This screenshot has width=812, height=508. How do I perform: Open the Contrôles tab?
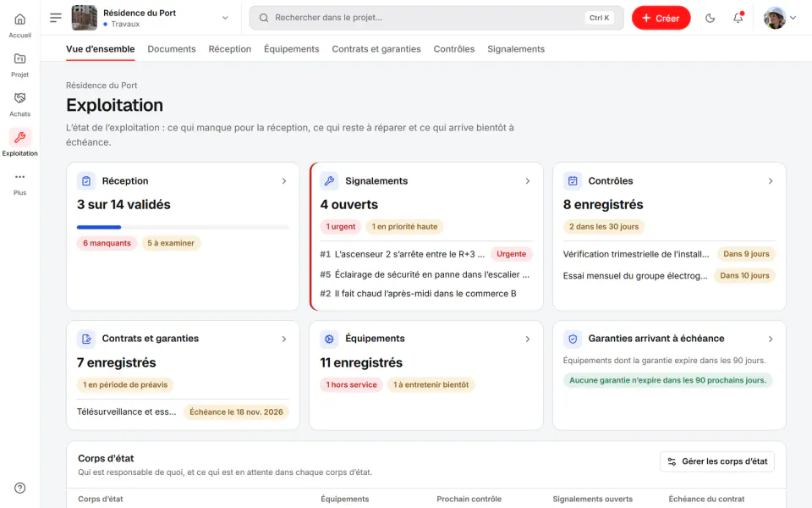tap(453, 49)
